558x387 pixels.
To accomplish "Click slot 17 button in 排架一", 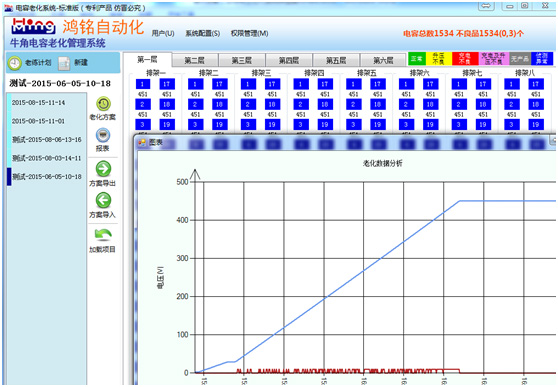I will click(167, 84).
